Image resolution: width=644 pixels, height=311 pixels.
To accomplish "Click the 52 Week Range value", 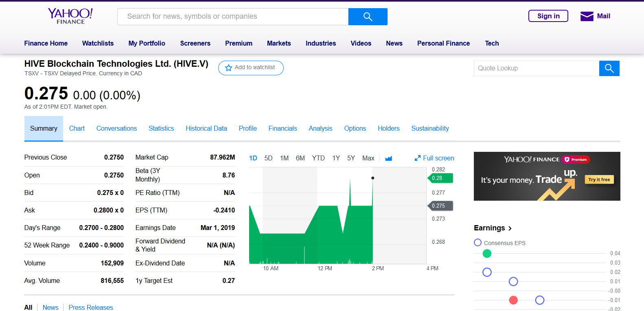I will click(x=101, y=245).
